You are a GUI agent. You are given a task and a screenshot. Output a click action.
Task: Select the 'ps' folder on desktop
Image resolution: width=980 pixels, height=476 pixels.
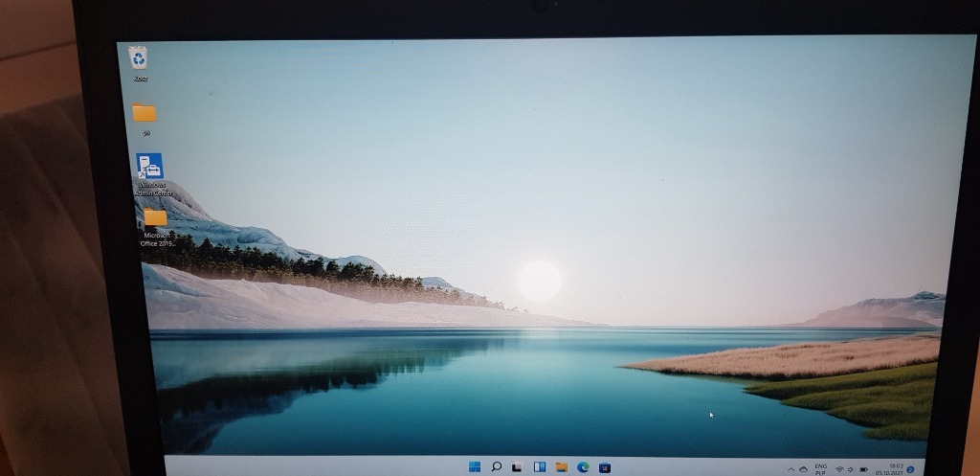[x=145, y=119]
